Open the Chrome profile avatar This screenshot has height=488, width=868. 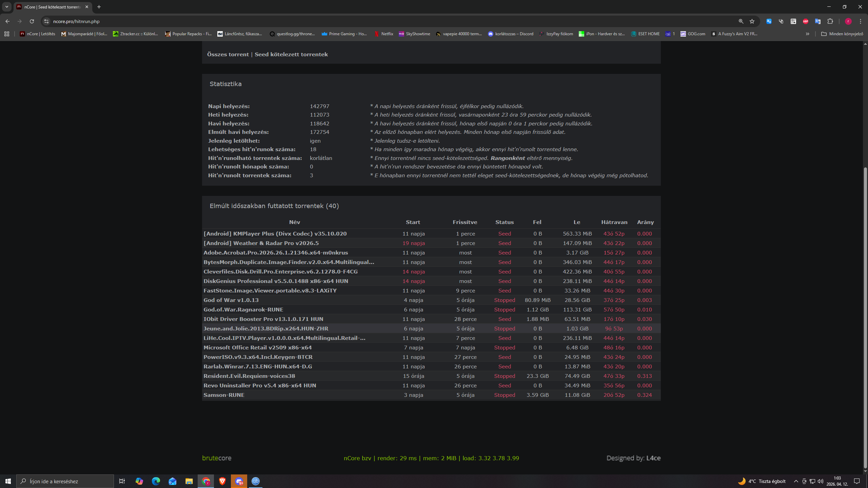click(848, 21)
